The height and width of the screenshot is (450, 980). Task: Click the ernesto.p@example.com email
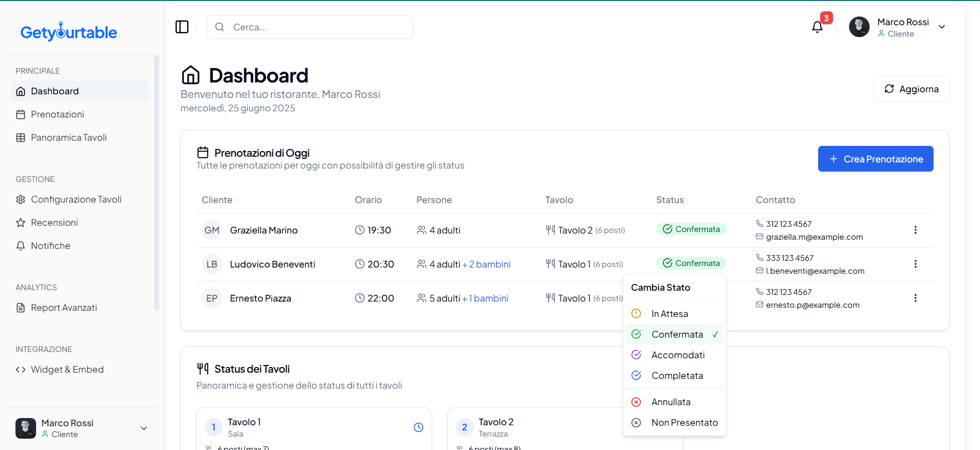812,305
